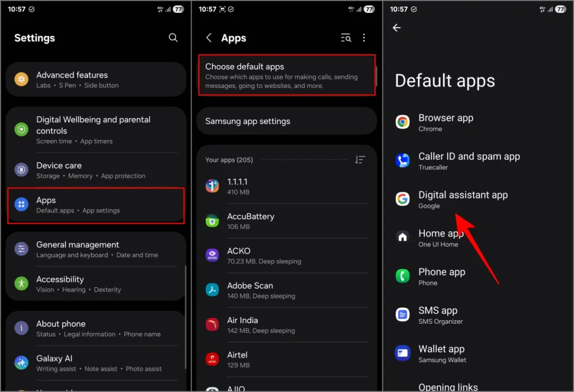Tap the AccuBattery app icon
Image resolution: width=574 pixels, height=392 pixels.
click(x=212, y=221)
